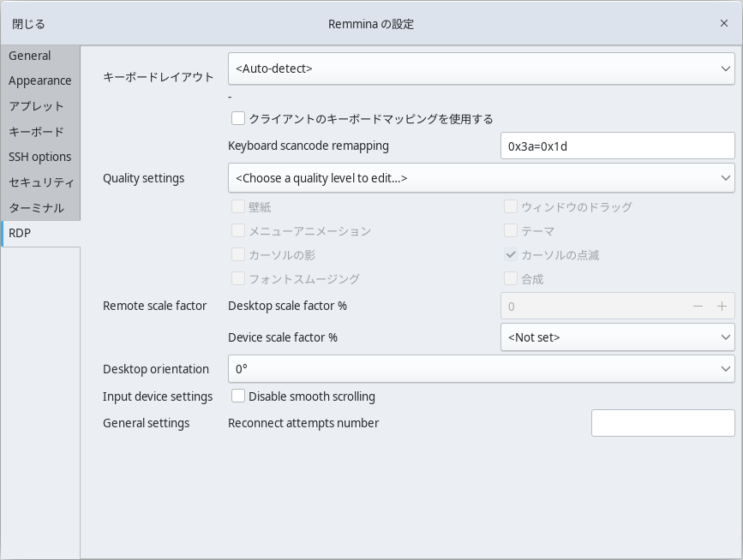
Task: Disable the カーソルの点滅 checkbox
Action: pyautogui.click(x=511, y=254)
